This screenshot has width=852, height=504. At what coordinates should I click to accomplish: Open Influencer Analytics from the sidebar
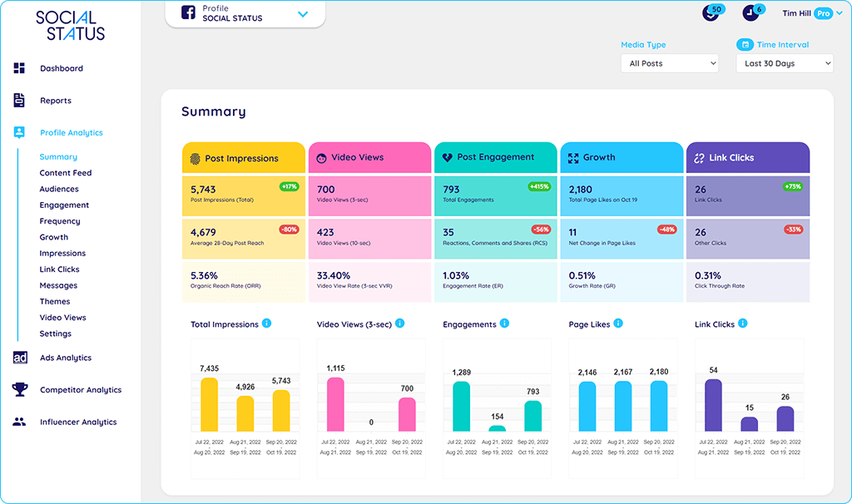20,422
